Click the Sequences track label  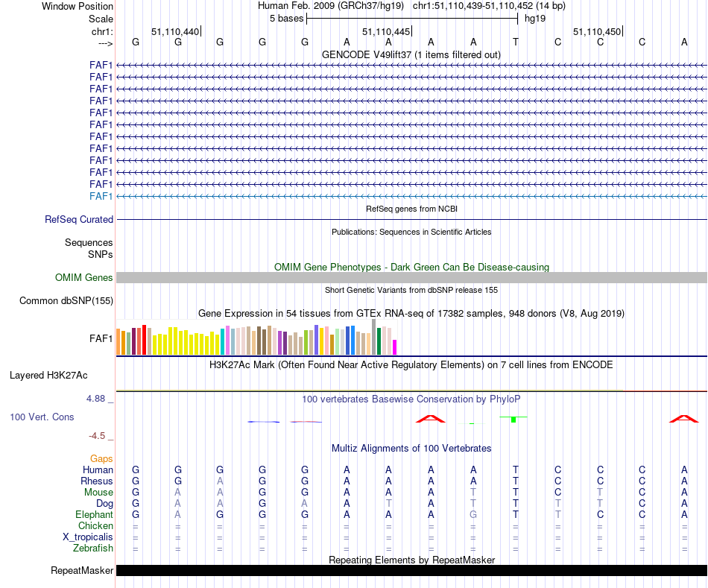(x=89, y=242)
